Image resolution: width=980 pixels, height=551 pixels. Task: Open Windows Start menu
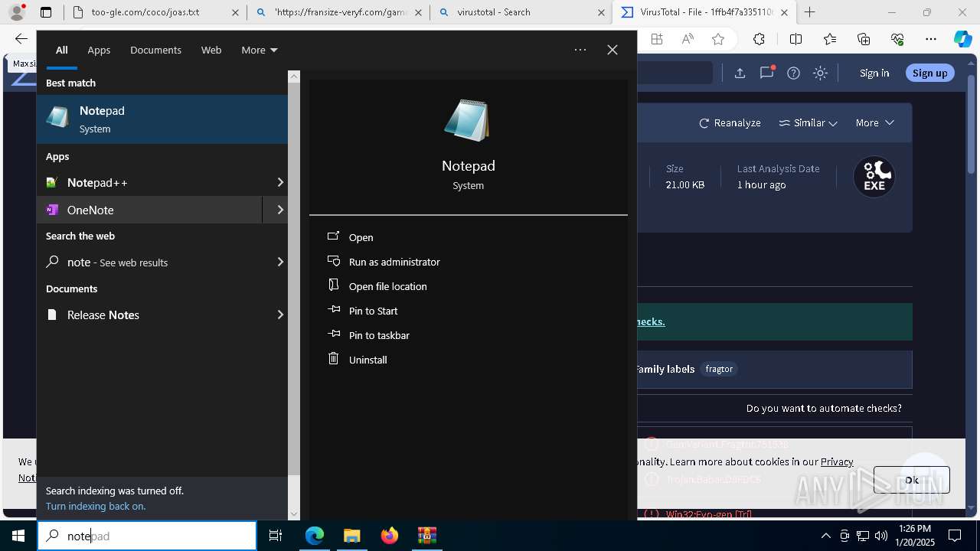(18, 536)
